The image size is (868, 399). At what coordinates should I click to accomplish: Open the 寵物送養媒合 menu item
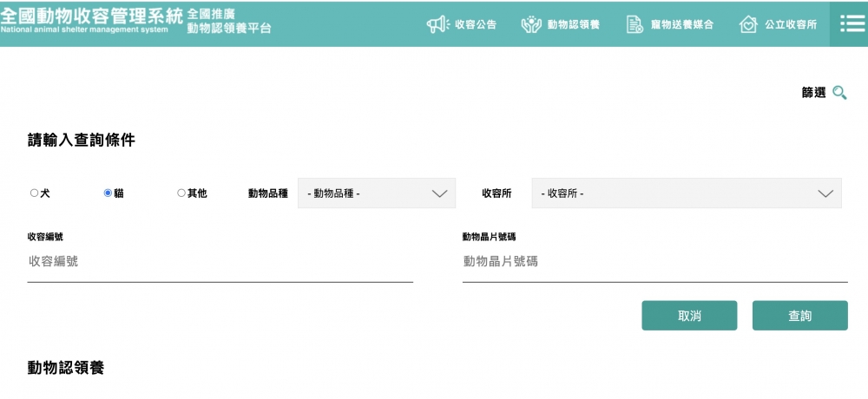coord(682,24)
